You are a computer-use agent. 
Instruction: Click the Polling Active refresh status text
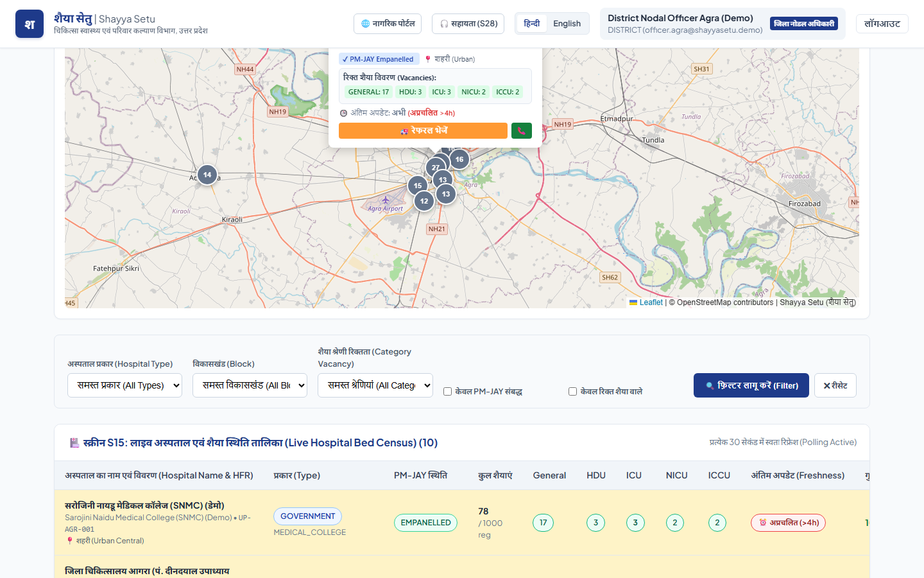click(783, 442)
